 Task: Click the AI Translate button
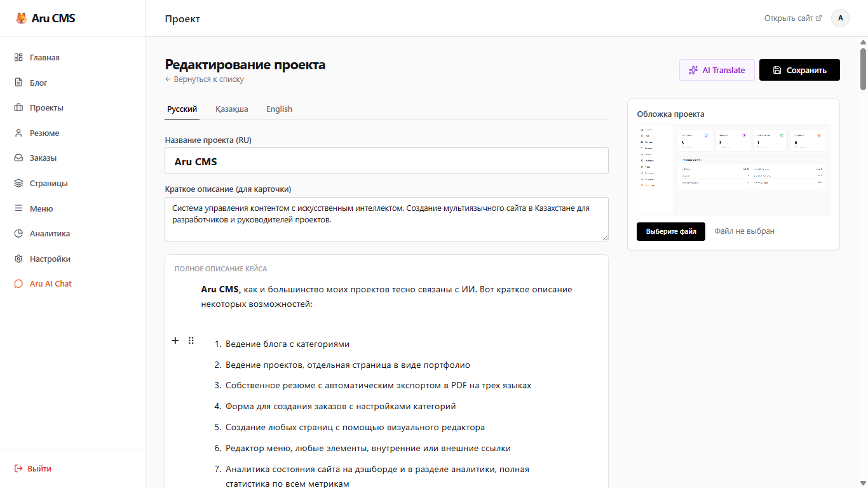point(717,70)
